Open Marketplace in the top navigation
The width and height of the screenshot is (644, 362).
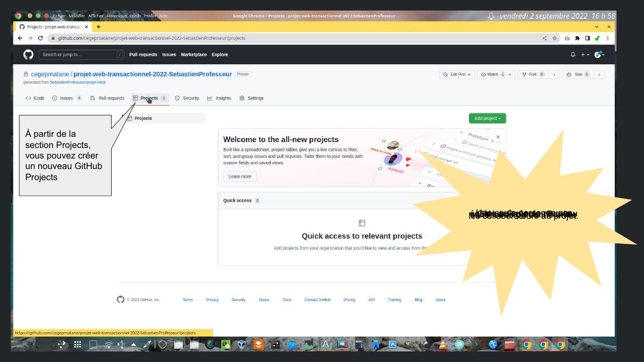click(193, 54)
